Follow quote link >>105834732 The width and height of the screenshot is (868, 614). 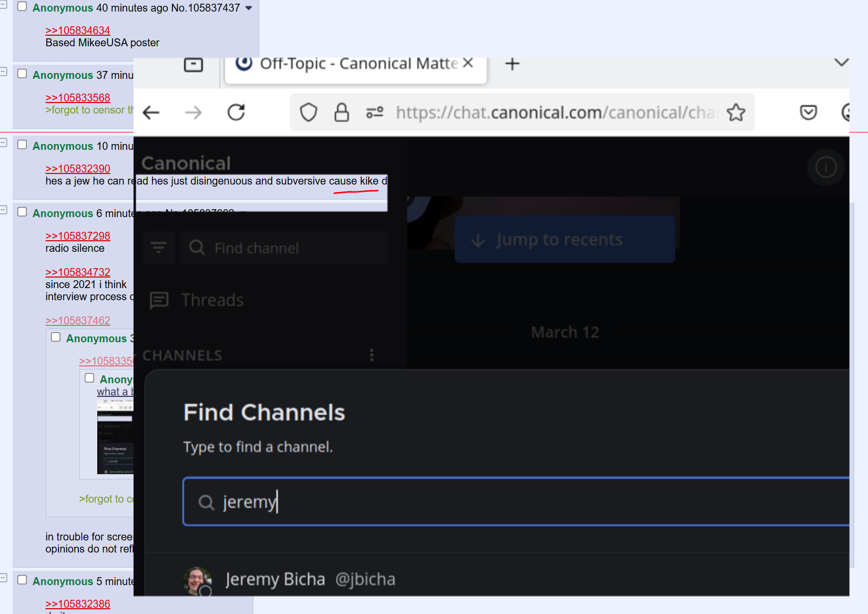(78, 272)
